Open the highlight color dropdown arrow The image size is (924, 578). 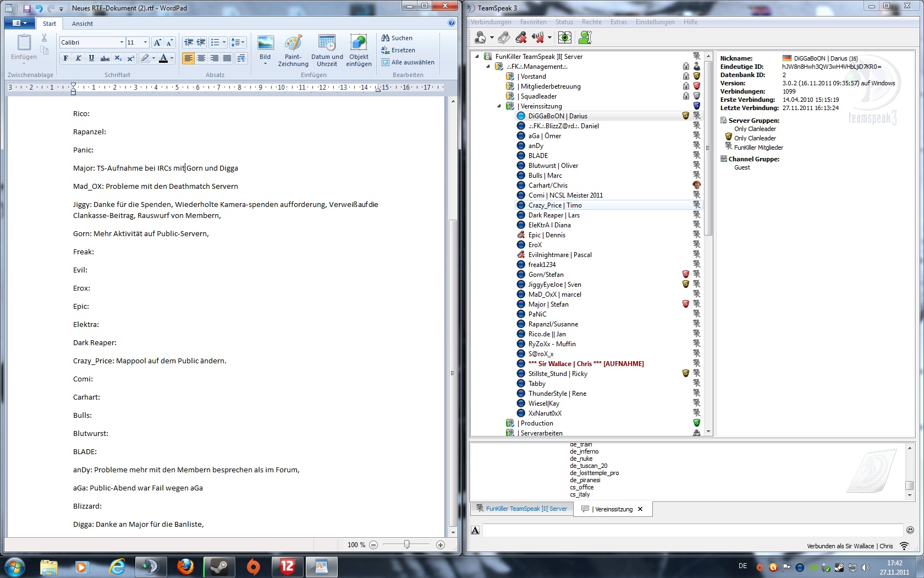153,58
